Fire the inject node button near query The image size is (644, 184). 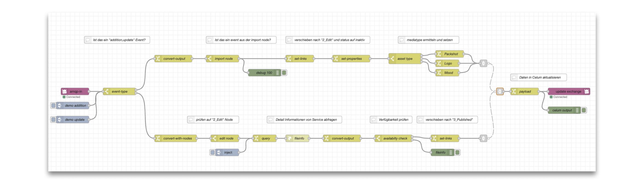213,152
